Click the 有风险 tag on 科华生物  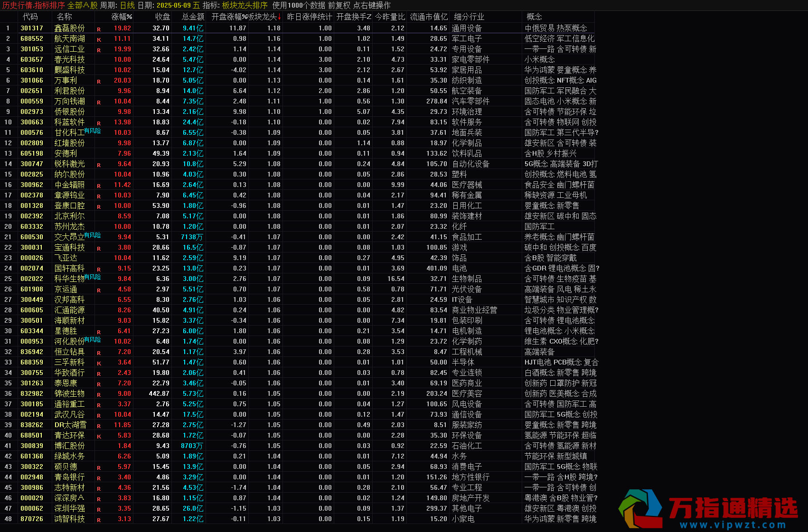pos(93,277)
